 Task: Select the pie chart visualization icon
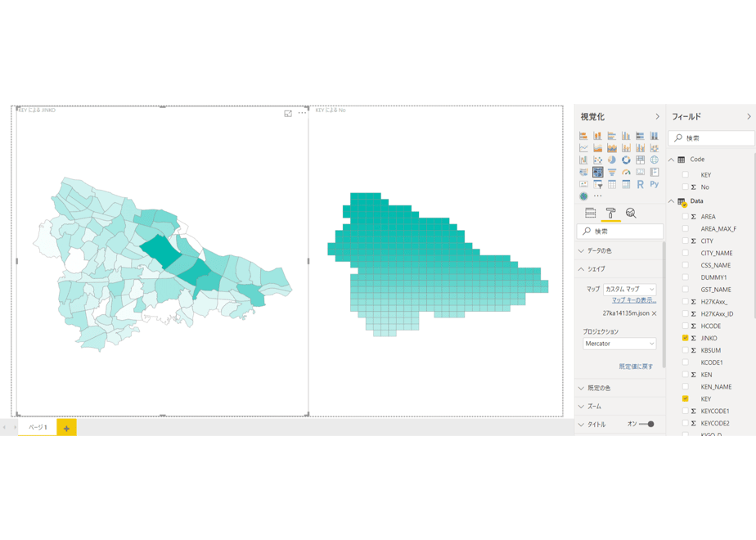pyautogui.click(x=612, y=160)
